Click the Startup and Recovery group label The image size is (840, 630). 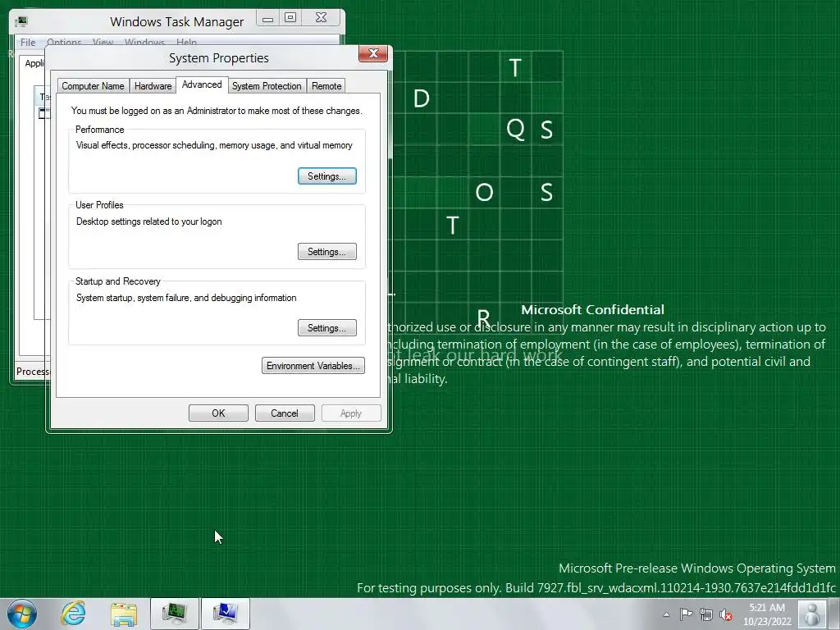pyautogui.click(x=118, y=281)
